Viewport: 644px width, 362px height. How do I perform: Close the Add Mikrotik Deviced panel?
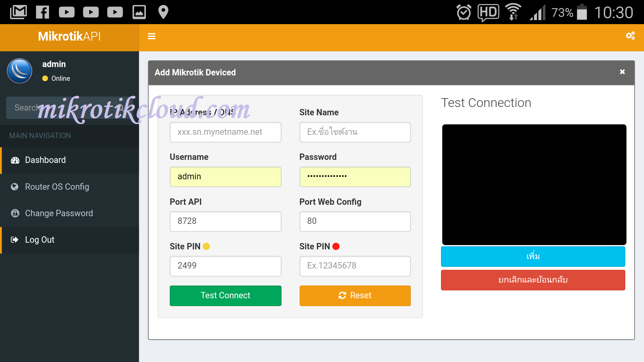[622, 72]
